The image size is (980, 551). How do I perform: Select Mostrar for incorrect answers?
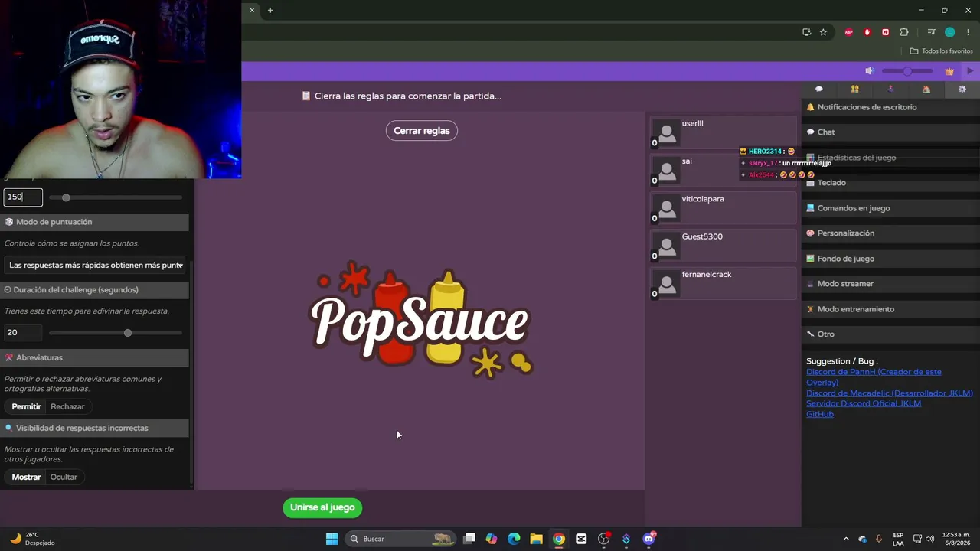click(x=26, y=477)
